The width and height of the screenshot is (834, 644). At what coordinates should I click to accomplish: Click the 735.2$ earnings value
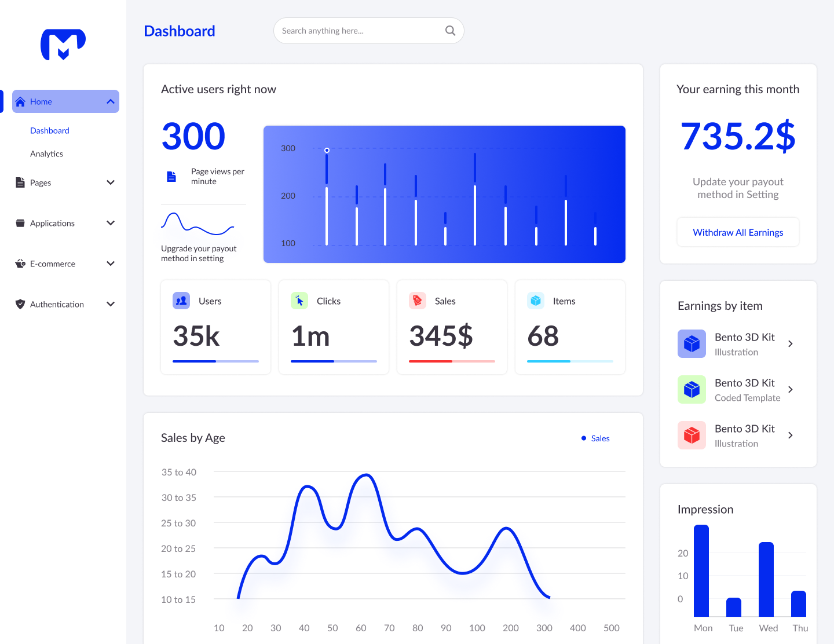(738, 136)
